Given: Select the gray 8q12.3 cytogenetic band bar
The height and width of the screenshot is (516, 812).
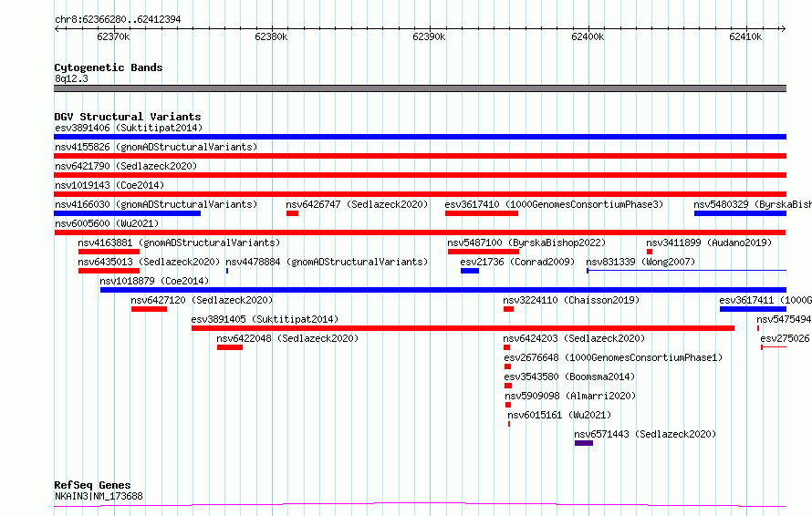Looking at the screenshot, I should pos(420,88).
